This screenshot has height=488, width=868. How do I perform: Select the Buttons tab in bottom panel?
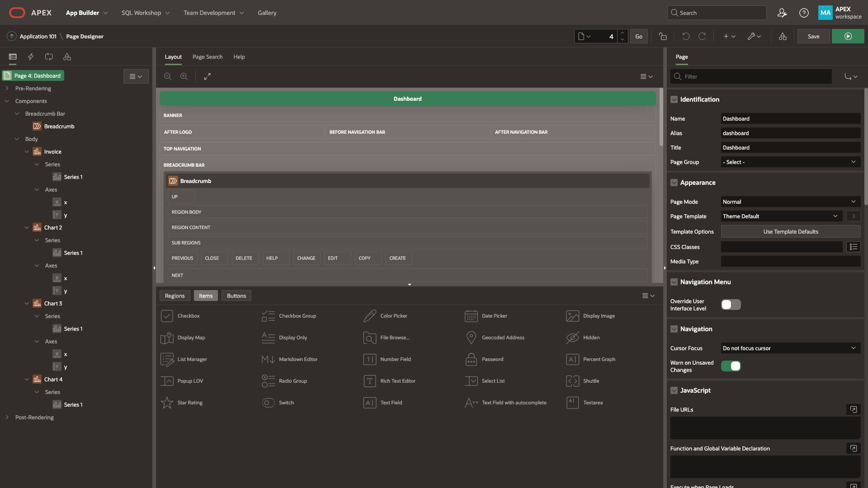click(236, 296)
